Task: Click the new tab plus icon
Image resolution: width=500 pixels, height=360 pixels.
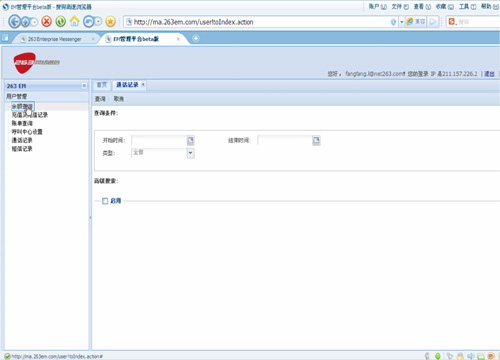Action: pyautogui.click(x=196, y=39)
